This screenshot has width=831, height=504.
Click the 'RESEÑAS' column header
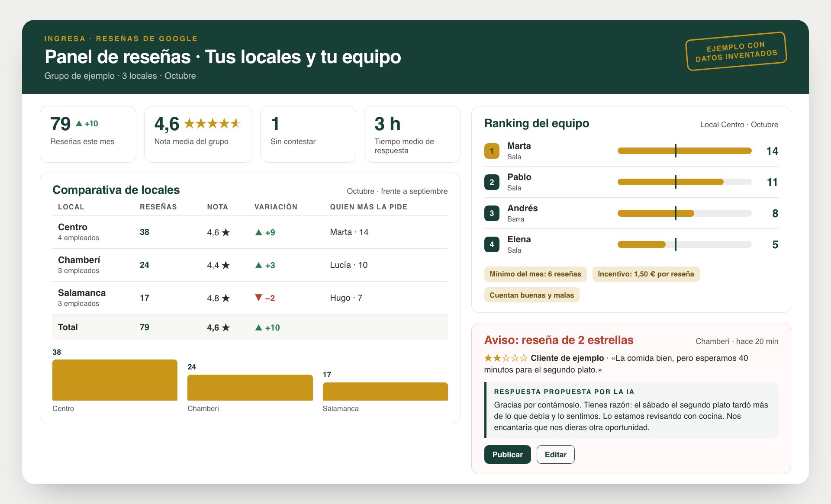158,207
